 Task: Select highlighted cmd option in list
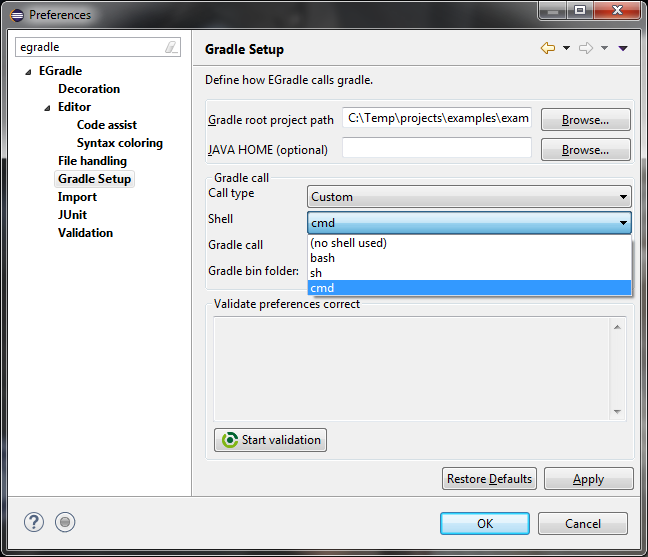pyautogui.click(x=469, y=288)
